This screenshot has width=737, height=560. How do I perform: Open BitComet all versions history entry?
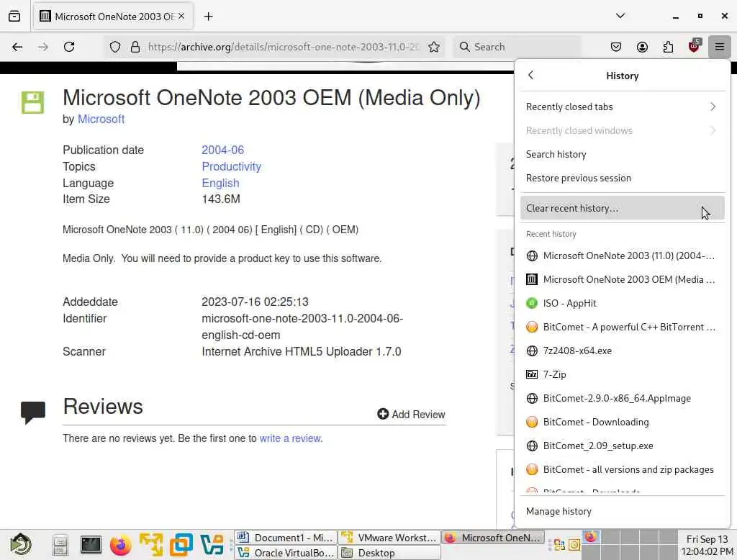pyautogui.click(x=623, y=469)
